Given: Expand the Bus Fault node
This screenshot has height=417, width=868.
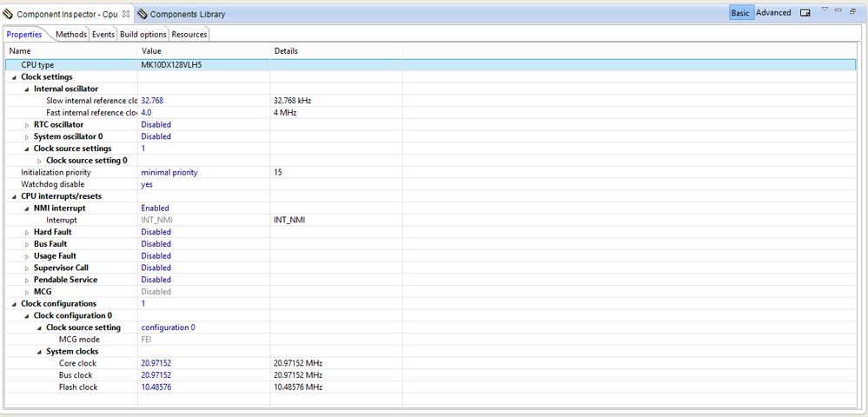Looking at the screenshot, I should pos(27,244).
